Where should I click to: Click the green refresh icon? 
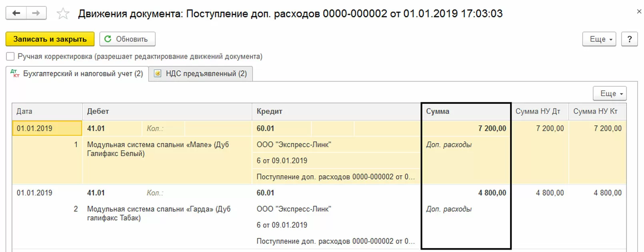108,39
